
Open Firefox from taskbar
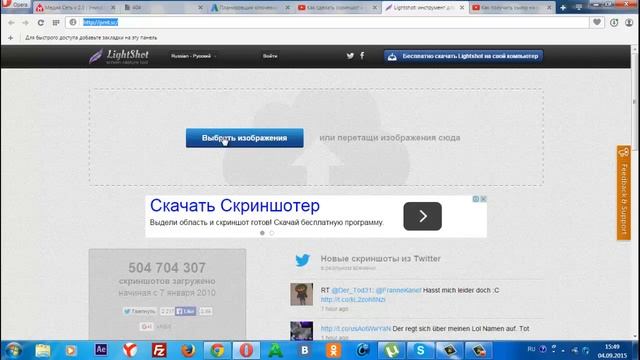[x=188, y=350]
